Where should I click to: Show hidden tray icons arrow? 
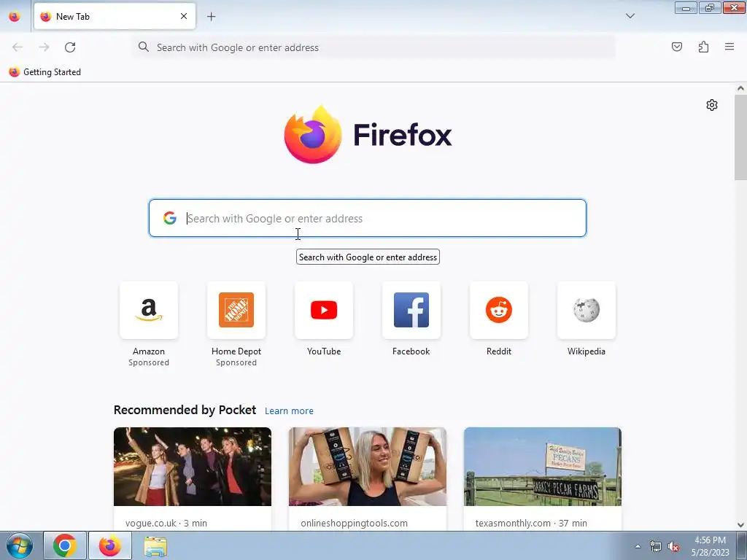(x=638, y=546)
